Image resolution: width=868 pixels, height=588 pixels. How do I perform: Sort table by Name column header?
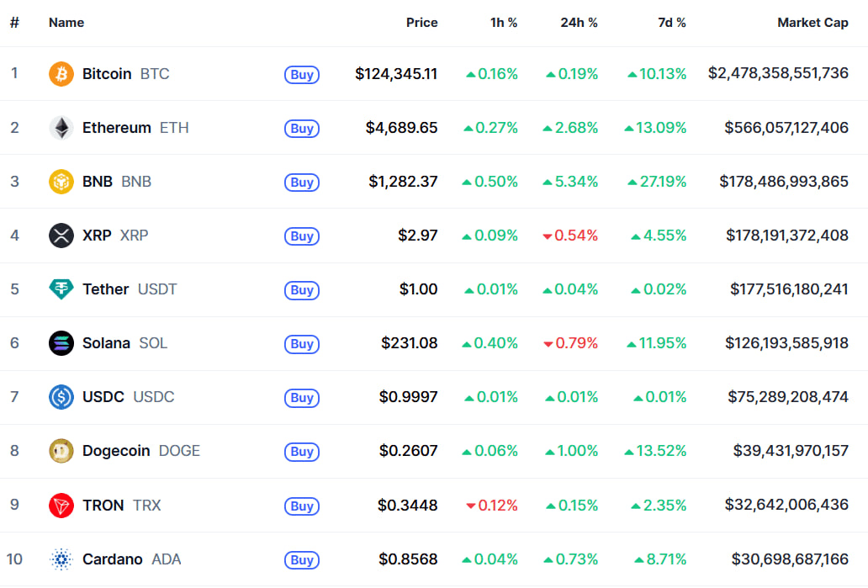pyautogui.click(x=66, y=23)
